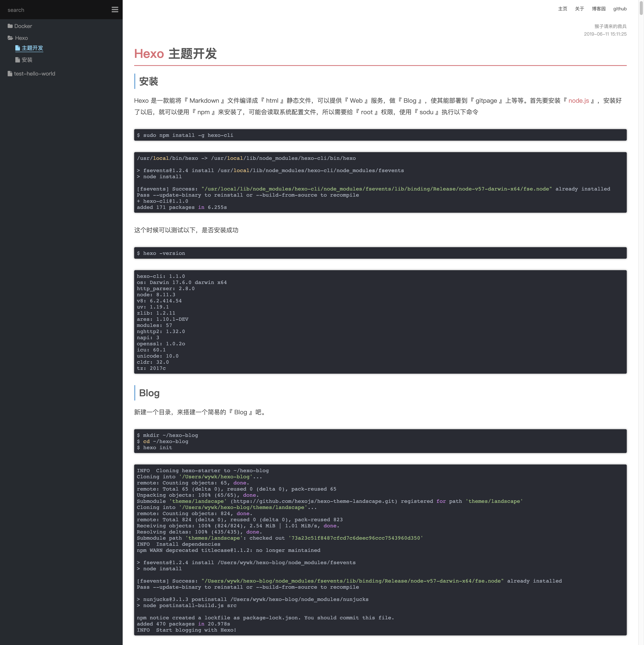Click the test-hello-world file icon
Image resolution: width=644 pixels, height=645 pixels.
tap(10, 74)
